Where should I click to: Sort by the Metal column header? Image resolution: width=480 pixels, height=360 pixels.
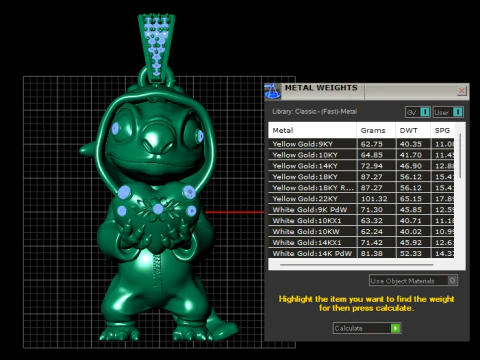pos(312,130)
